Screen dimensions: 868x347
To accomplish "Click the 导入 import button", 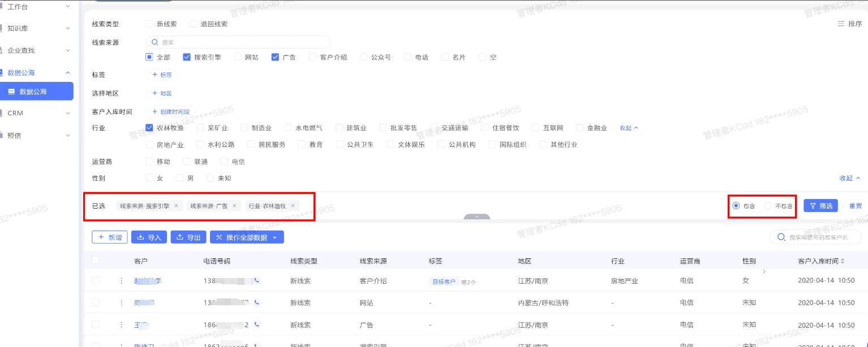I will (149, 237).
